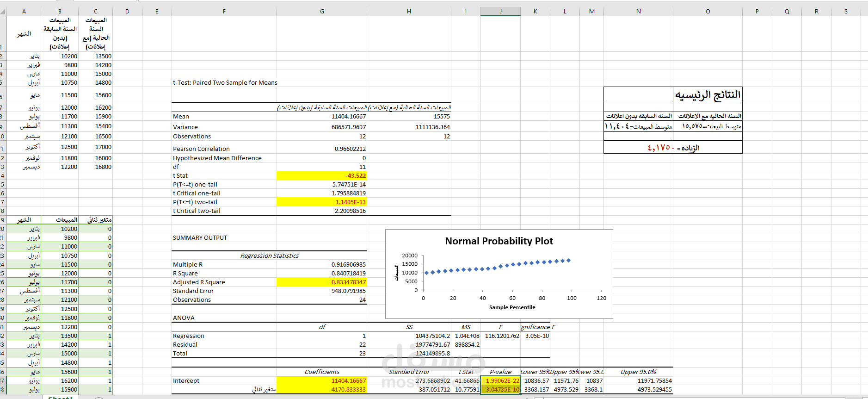Image resolution: width=868 pixels, height=399 pixels.
Task: Select the sales value 10750 in row 5
Action: tap(60, 83)
